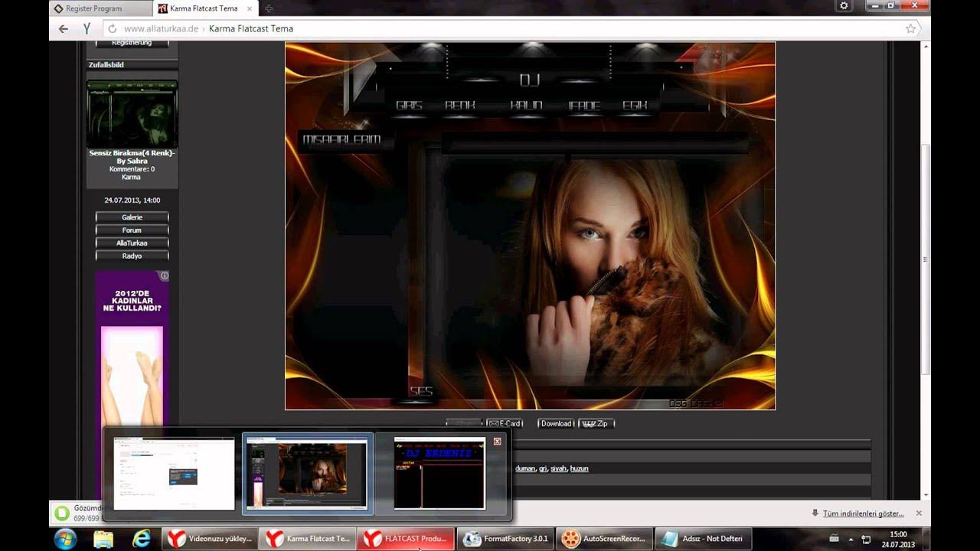The image size is (980, 551).
Task: Switch to the Register Program tab
Action: [x=99, y=8]
